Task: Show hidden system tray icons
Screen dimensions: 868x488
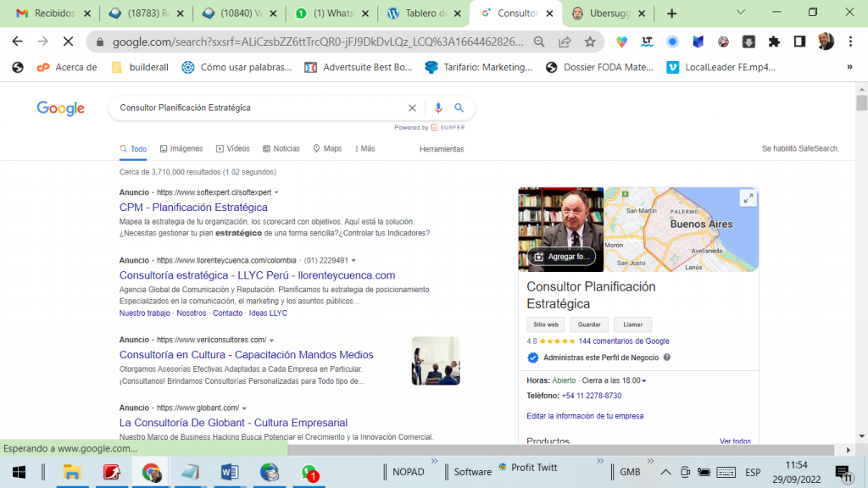Action: (x=665, y=472)
